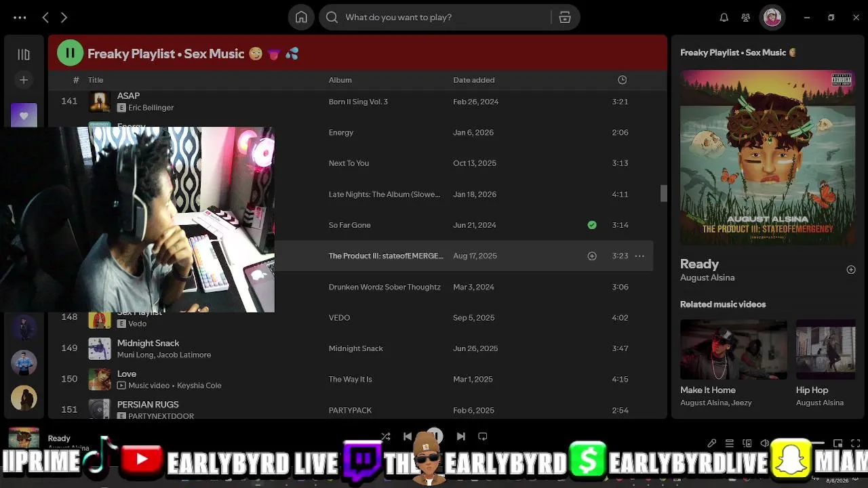The height and width of the screenshot is (488, 868).
Task: Go forward with the right arrow
Action: [64, 18]
